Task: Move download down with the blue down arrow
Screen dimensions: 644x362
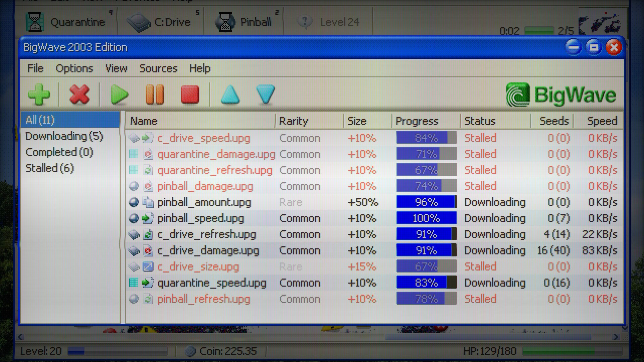Action: (x=265, y=95)
